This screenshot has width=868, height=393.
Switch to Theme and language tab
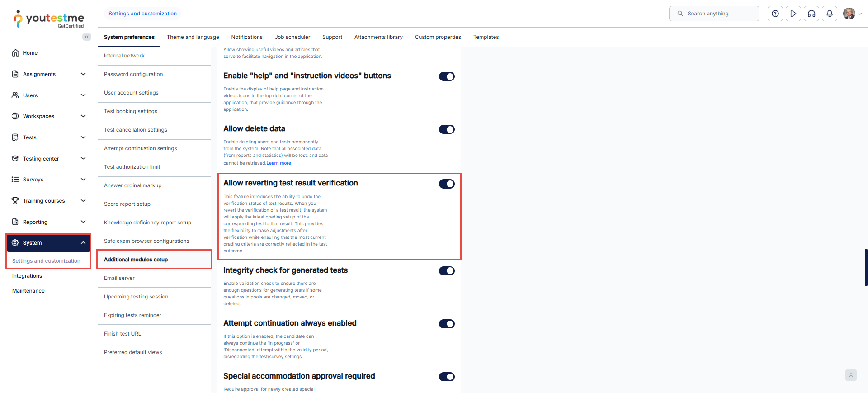193,37
